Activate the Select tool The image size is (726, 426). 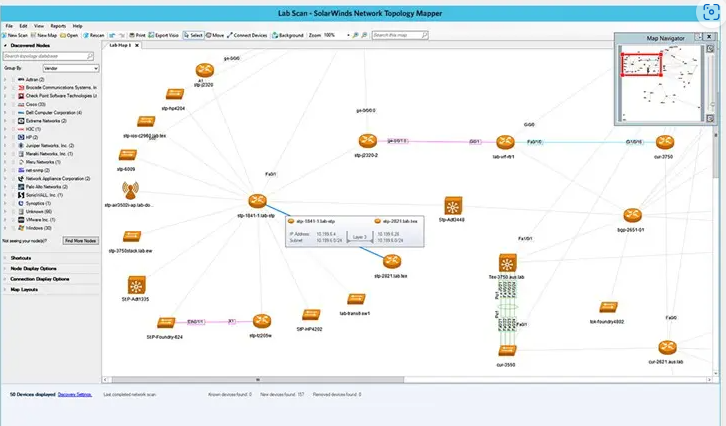(193, 35)
